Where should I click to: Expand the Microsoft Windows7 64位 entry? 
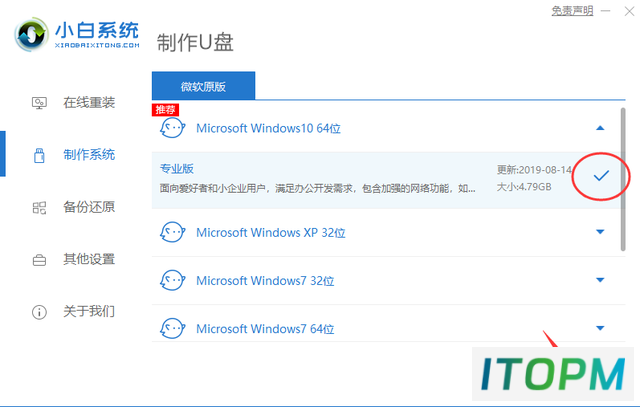(x=600, y=328)
